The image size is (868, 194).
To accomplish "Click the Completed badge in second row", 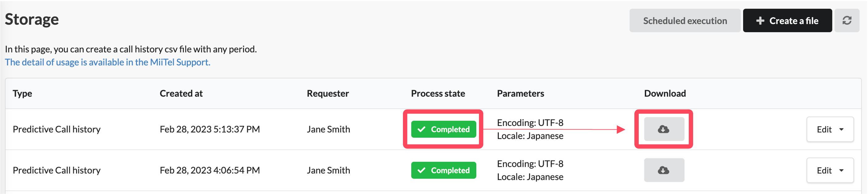I will (443, 170).
